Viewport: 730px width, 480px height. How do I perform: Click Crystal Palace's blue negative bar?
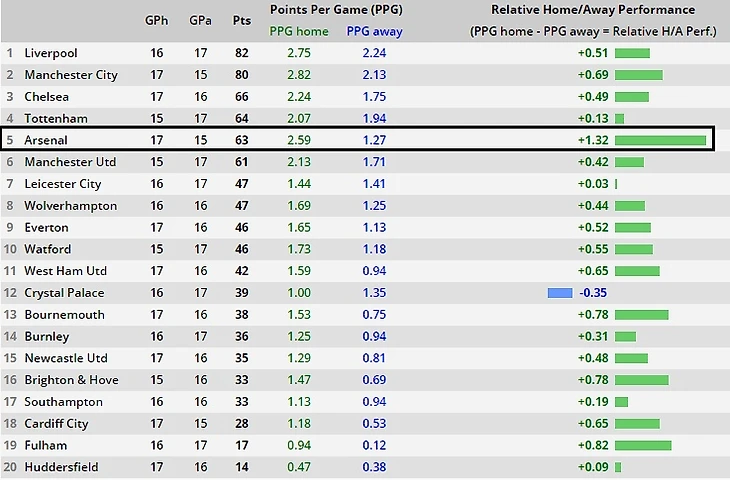pos(560,293)
